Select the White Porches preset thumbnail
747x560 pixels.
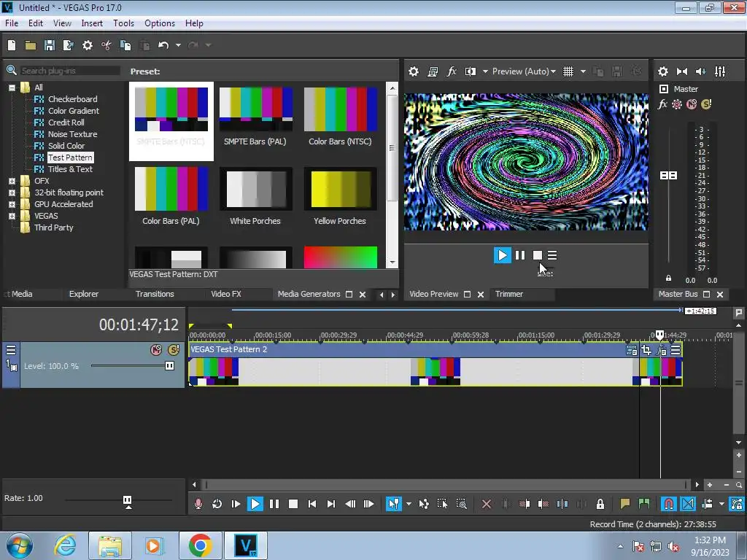[255, 189]
